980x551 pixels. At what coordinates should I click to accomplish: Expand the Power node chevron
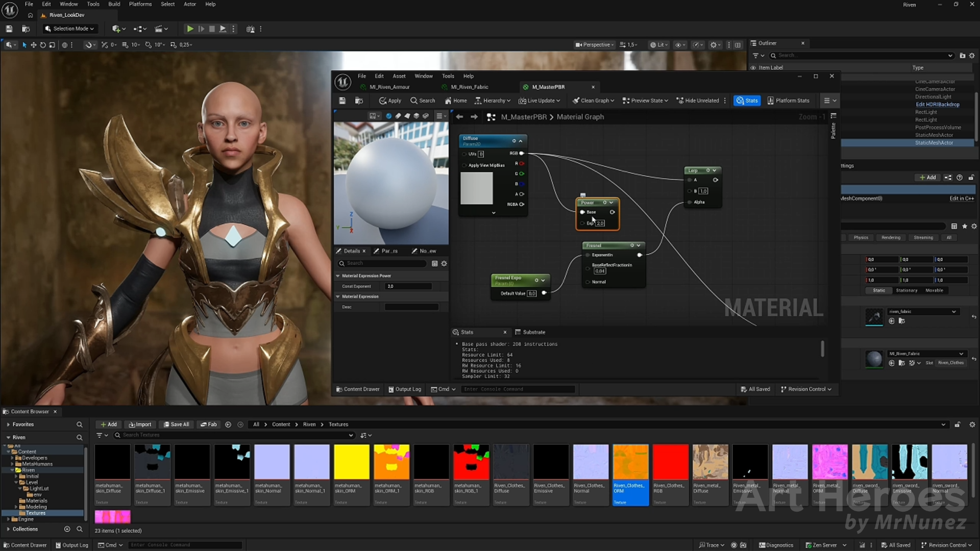(x=611, y=203)
